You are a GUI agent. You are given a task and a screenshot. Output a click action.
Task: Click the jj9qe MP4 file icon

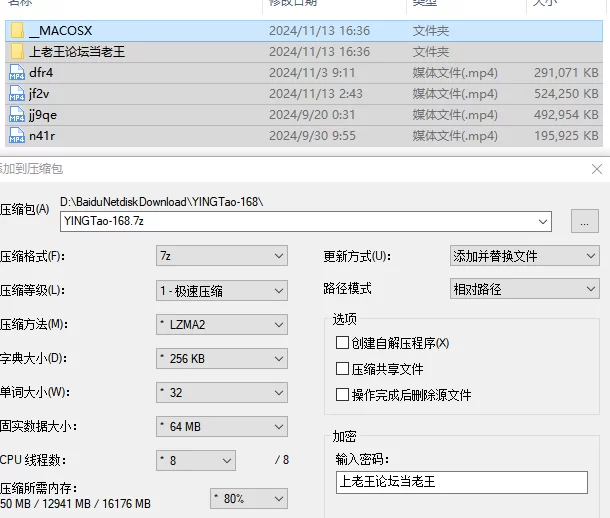tap(17, 115)
